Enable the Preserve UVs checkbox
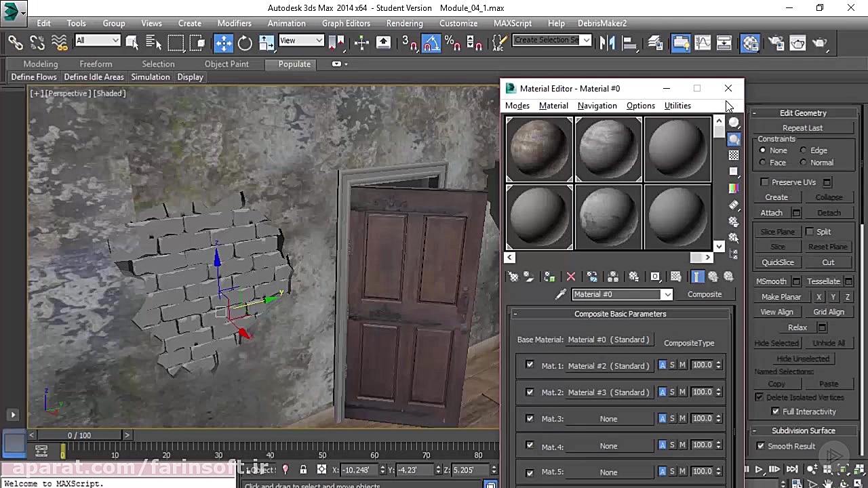Image resolution: width=868 pixels, height=488 pixels. tap(765, 182)
